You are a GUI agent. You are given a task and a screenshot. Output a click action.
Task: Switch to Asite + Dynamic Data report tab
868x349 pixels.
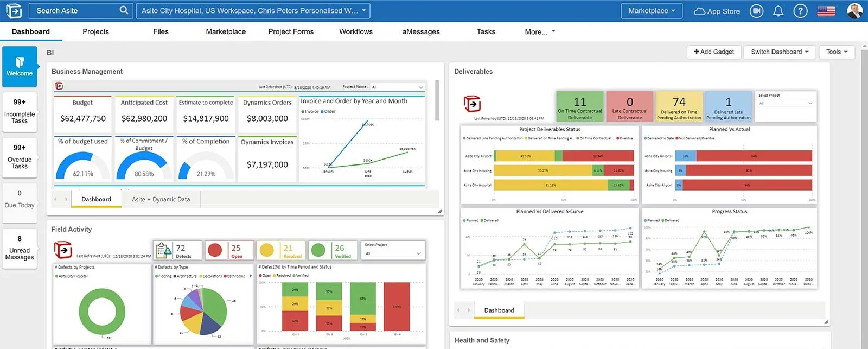pos(161,199)
